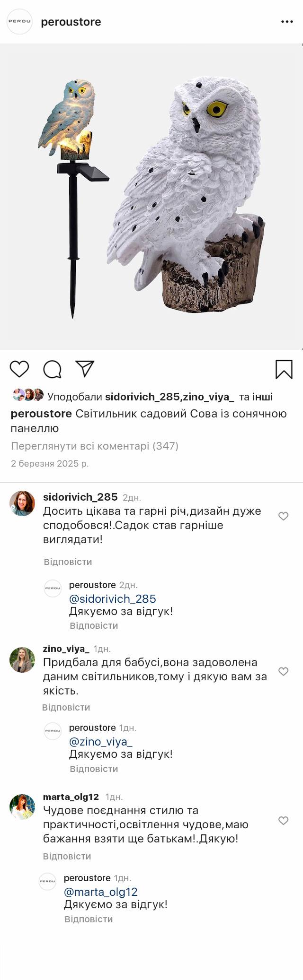Reply to sidorivich_285's comment
The image size is (303, 980).
click(68, 562)
